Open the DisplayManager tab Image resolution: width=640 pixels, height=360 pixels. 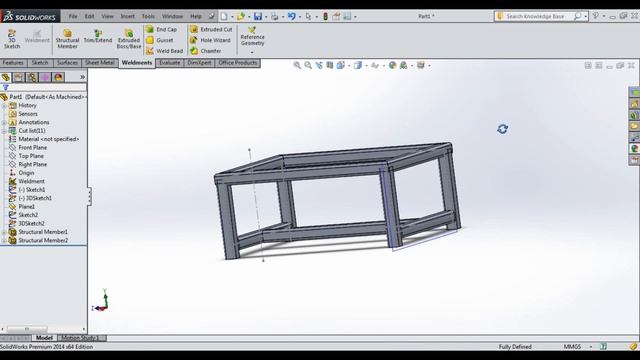click(58, 77)
